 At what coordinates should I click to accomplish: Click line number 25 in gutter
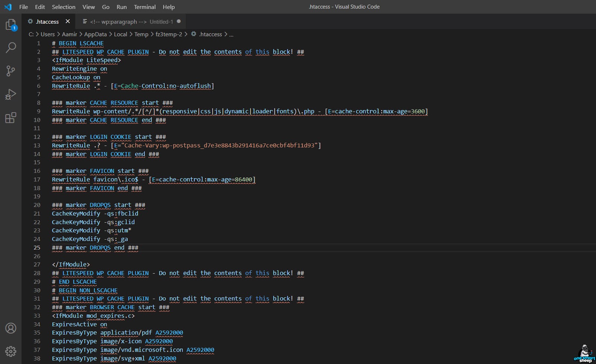pyautogui.click(x=37, y=247)
